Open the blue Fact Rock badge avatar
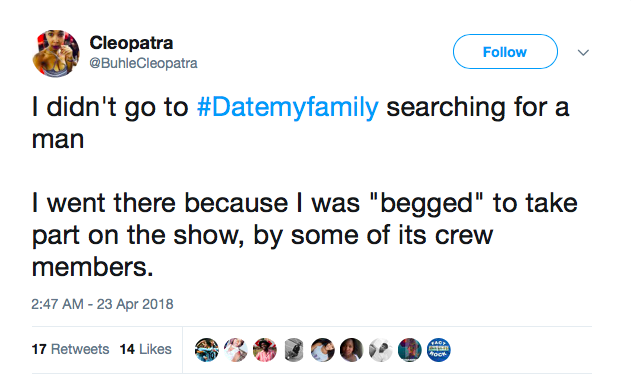Image resolution: width=631 pixels, height=374 pixels. 439,349
